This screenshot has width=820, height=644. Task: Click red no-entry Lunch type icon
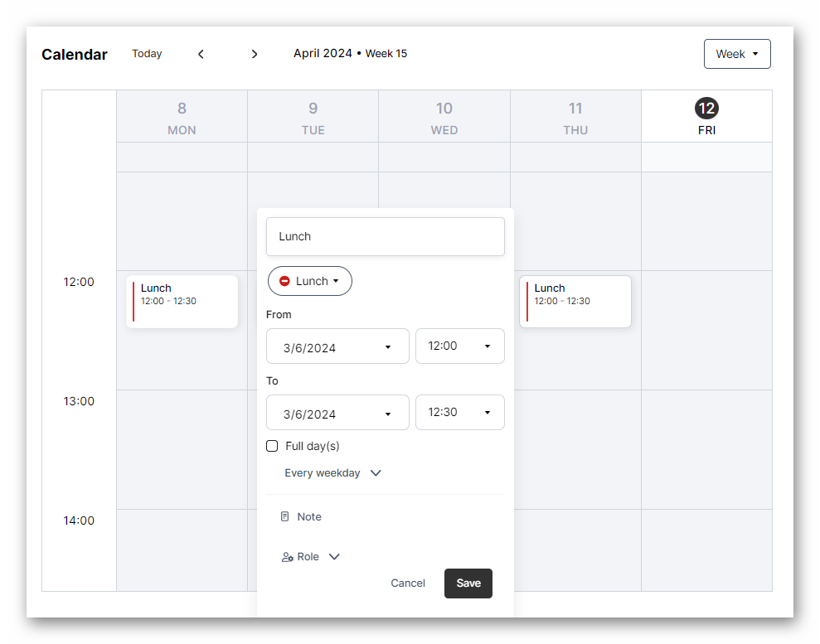284,281
